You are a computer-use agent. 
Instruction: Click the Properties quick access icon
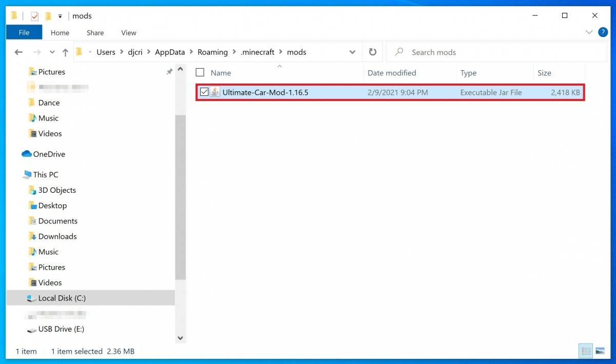tap(34, 16)
